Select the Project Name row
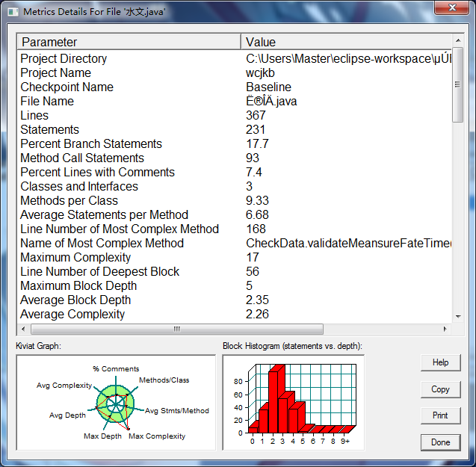 [x=235, y=73]
